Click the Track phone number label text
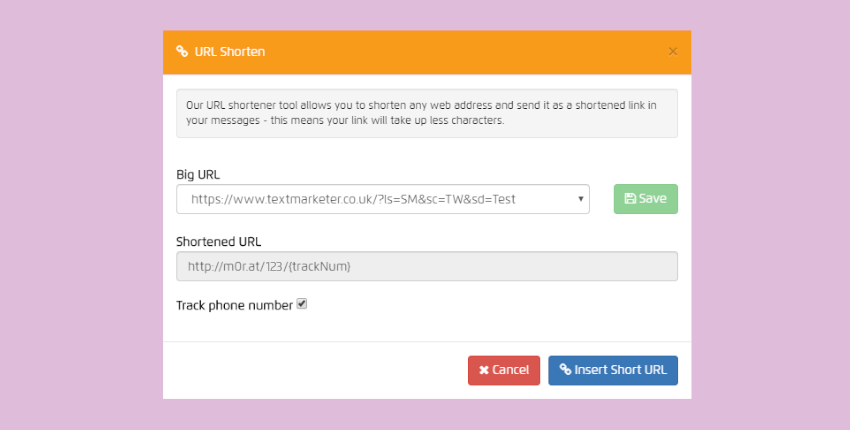This screenshot has height=430, width=850. click(x=234, y=305)
